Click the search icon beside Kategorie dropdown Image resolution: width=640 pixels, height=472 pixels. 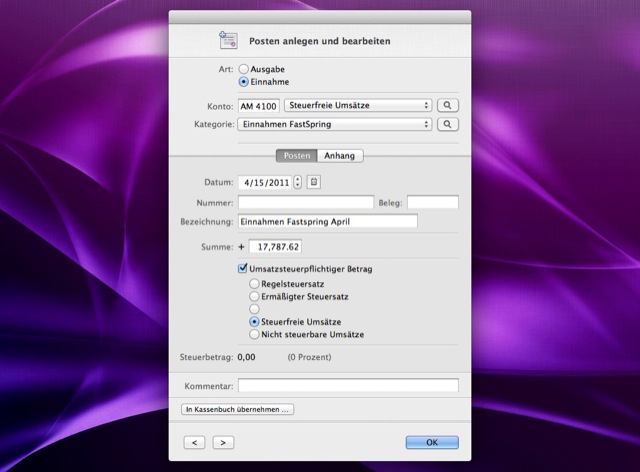[448, 124]
